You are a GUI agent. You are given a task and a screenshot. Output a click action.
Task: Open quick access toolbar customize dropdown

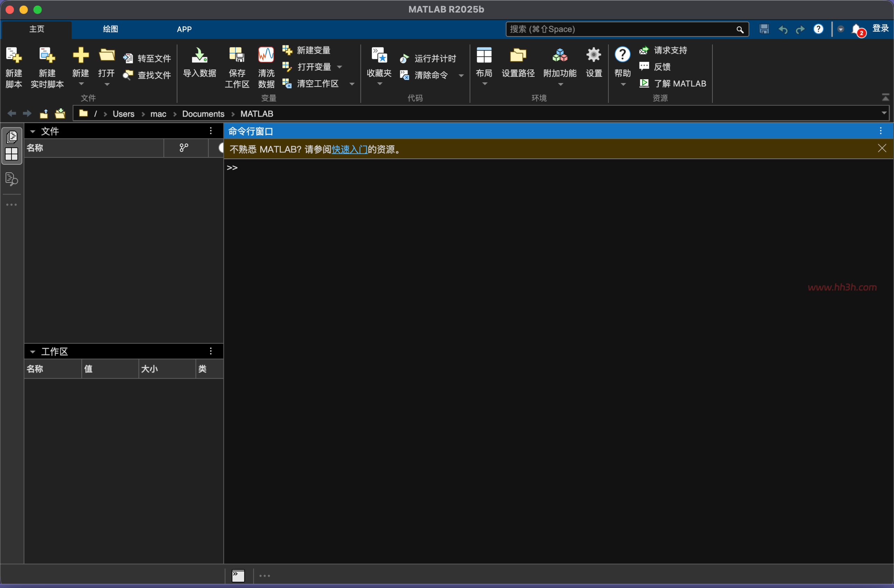pyautogui.click(x=841, y=29)
